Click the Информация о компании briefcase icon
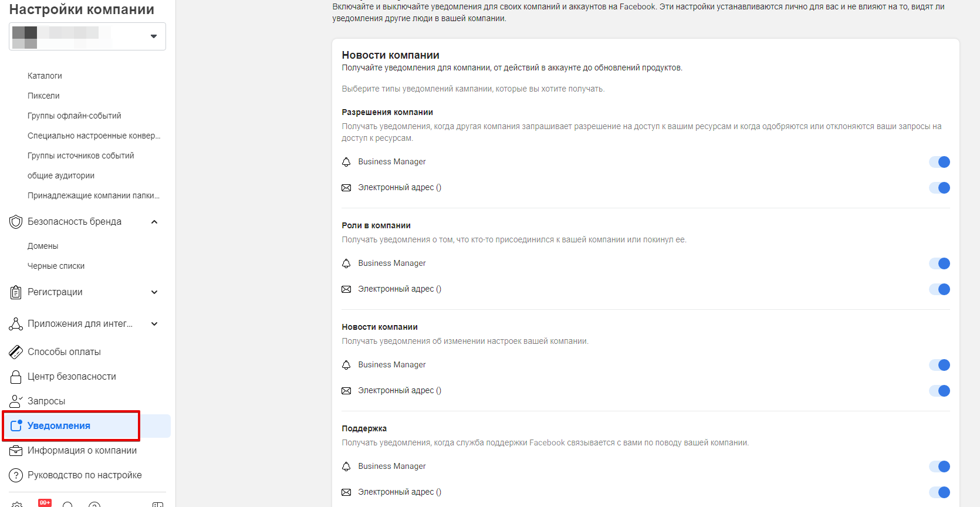980x507 pixels. coord(16,451)
